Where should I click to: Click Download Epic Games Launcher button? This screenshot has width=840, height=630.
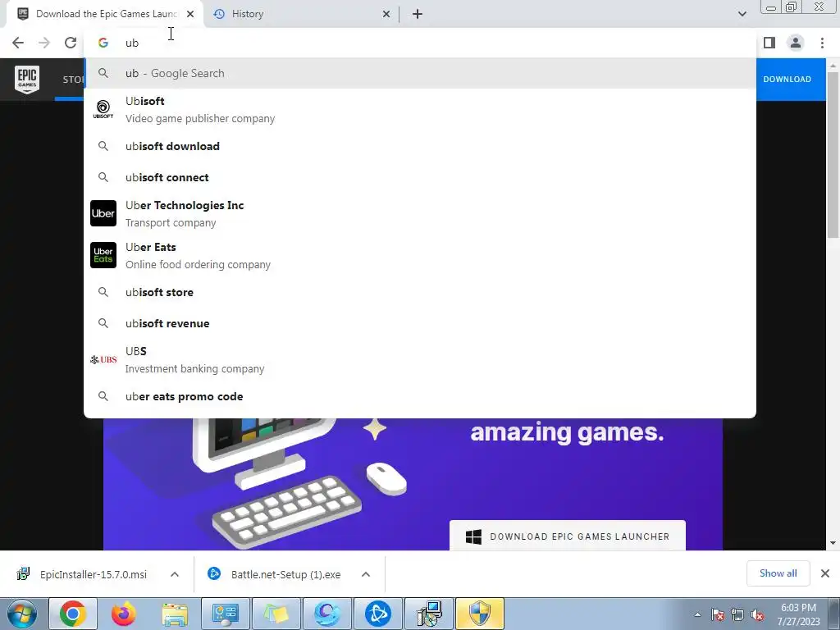coord(568,536)
